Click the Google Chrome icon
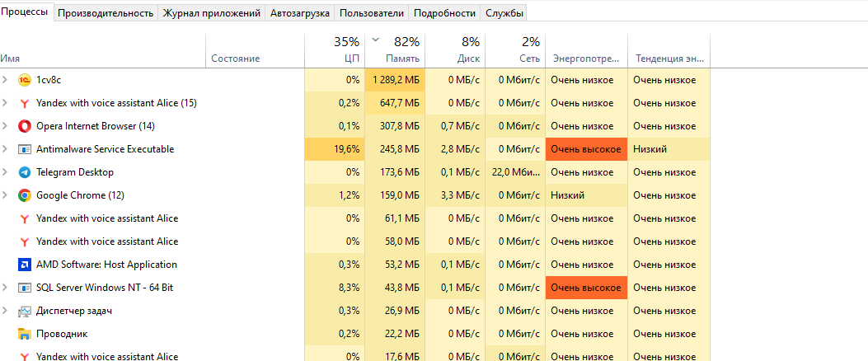 coord(25,195)
